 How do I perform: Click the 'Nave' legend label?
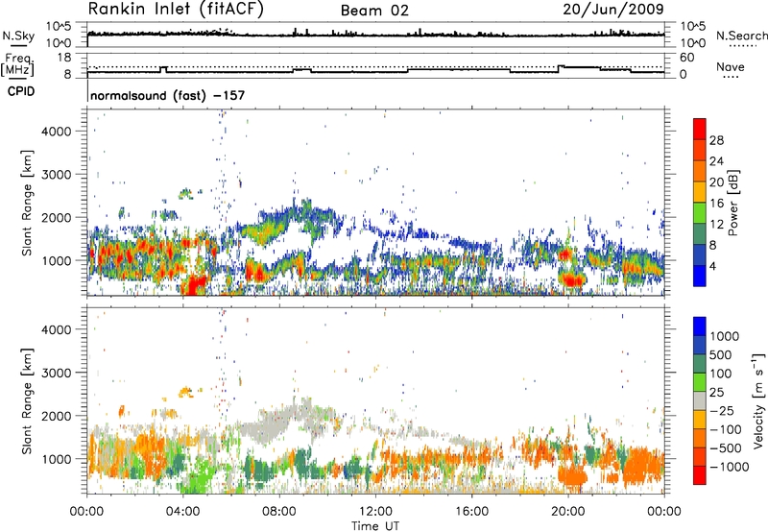coord(730,67)
